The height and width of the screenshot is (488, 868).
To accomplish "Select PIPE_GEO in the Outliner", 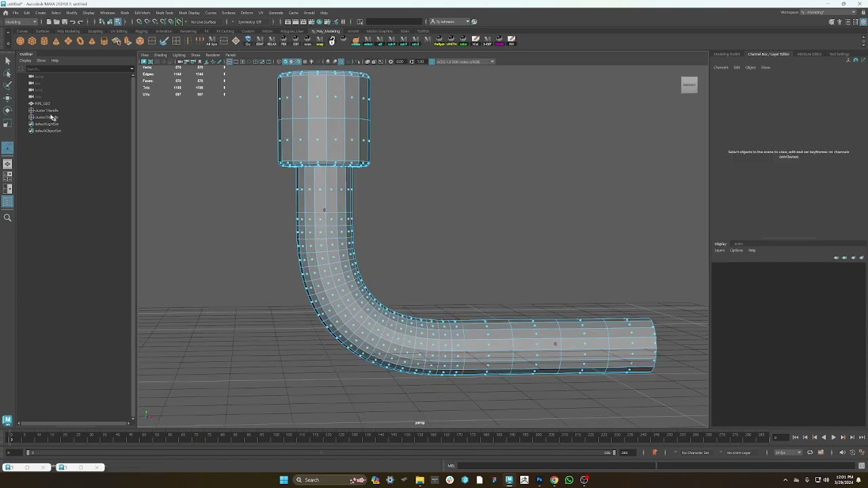I will tap(42, 104).
